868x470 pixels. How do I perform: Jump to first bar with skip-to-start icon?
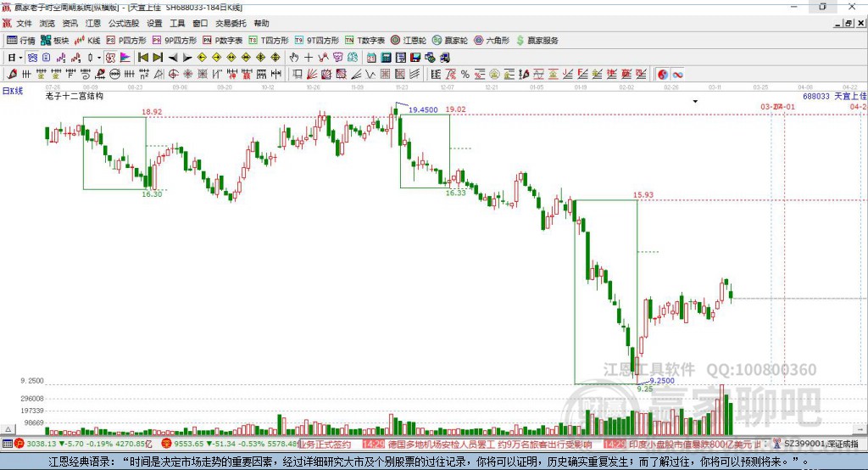tap(142, 58)
